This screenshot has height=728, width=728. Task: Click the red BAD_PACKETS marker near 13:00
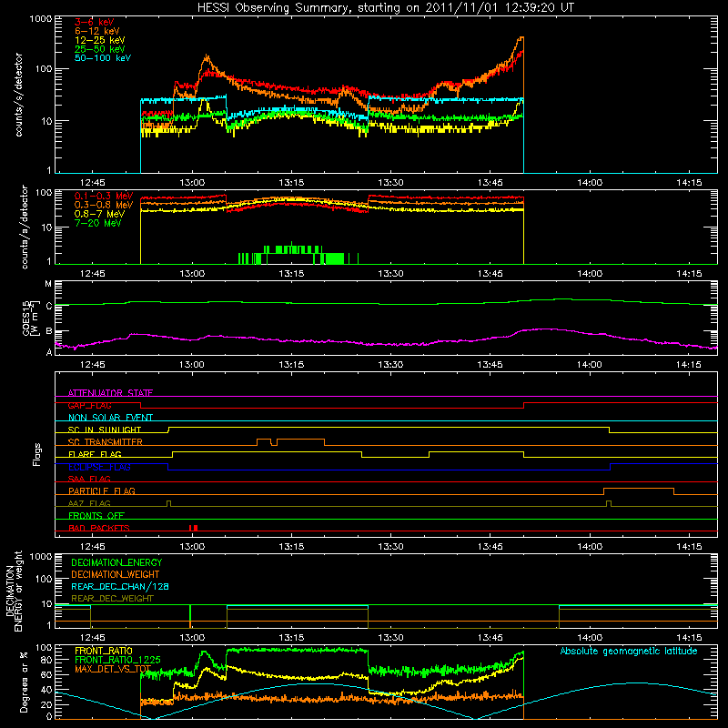tap(193, 528)
